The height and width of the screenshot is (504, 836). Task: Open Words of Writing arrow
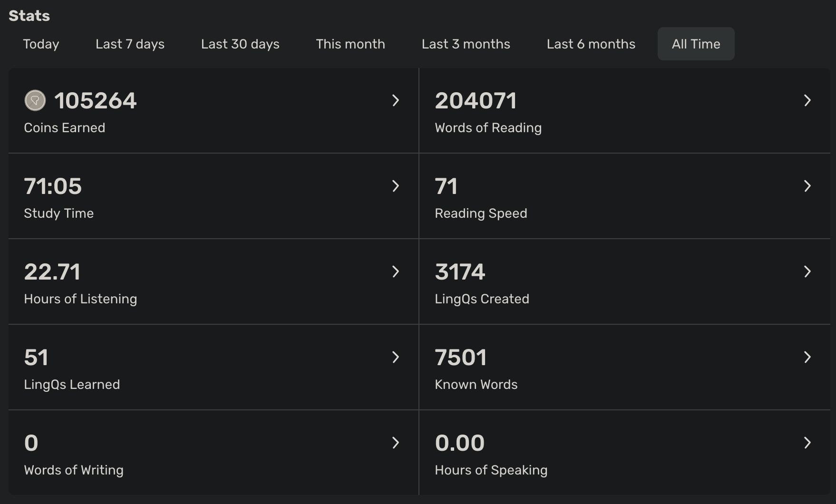click(x=395, y=443)
